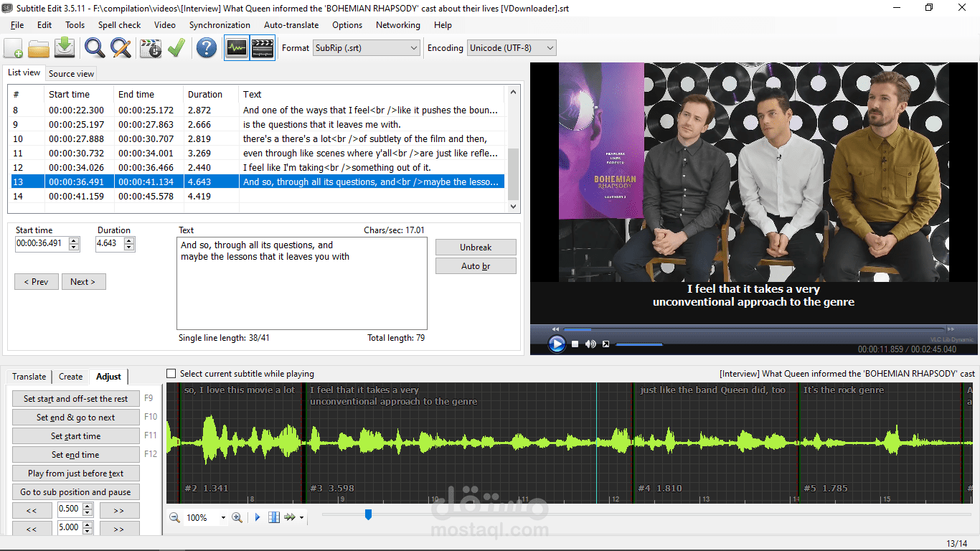Viewport: 980px width, 551px height.
Task: Open subtitle file via folder icon
Action: tap(39, 48)
